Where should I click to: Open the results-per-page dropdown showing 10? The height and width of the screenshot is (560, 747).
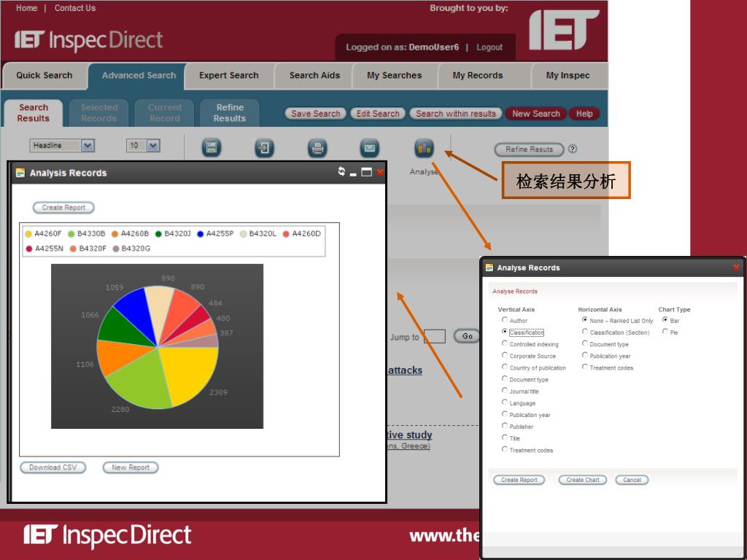pos(143,145)
